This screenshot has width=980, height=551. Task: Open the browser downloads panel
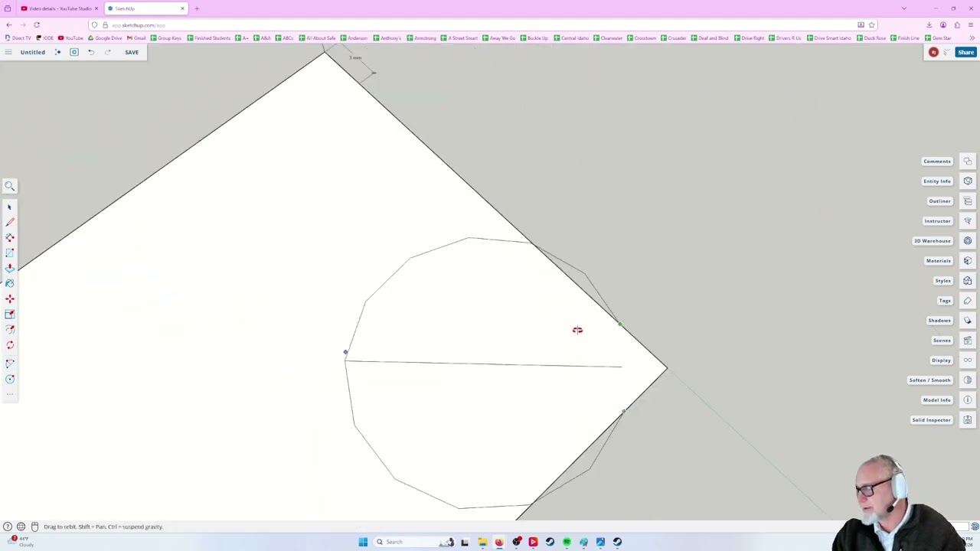(929, 25)
